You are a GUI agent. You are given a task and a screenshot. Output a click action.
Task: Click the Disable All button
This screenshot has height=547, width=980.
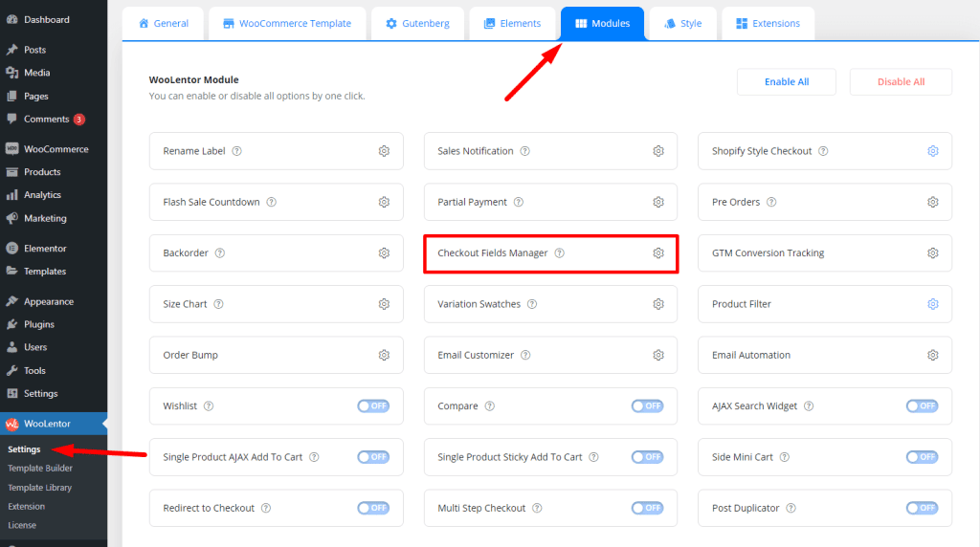pos(901,82)
